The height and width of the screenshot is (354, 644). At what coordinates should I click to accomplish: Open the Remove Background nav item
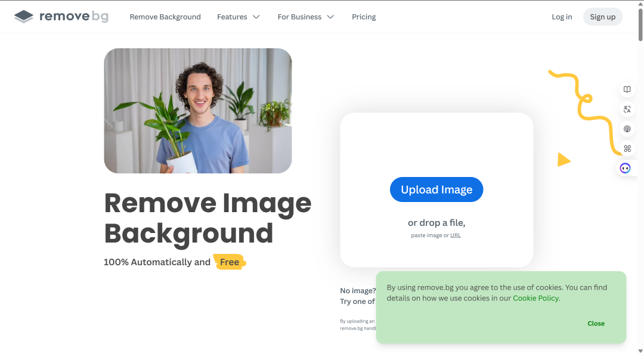[x=165, y=17]
